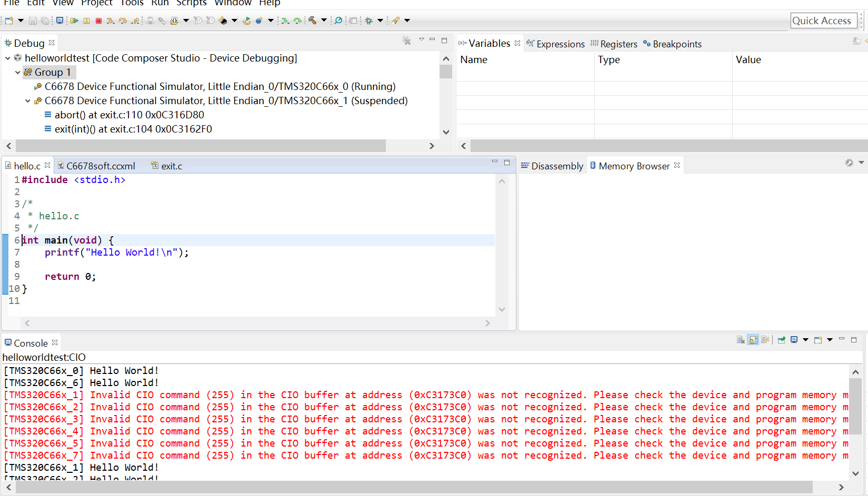This screenshot has width=868, height=496.
Task: Open the dropdown next to the New icon
Action: click(21, 21)
